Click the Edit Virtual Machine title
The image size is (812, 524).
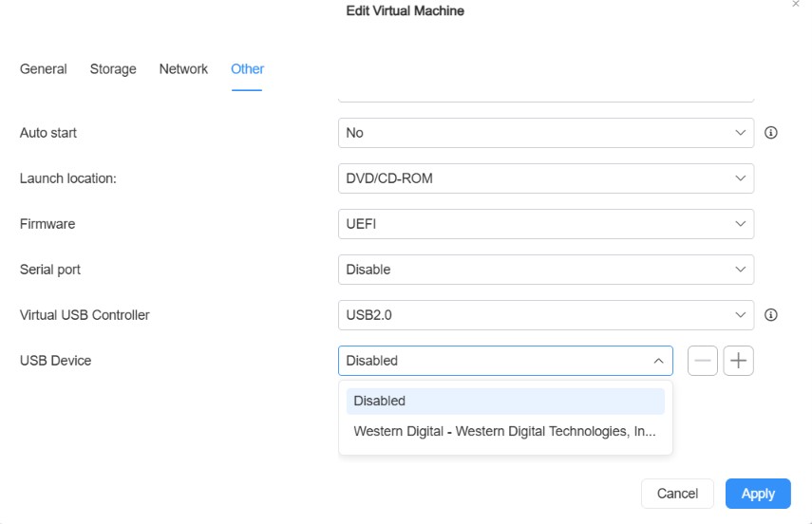tap(405, 10)
